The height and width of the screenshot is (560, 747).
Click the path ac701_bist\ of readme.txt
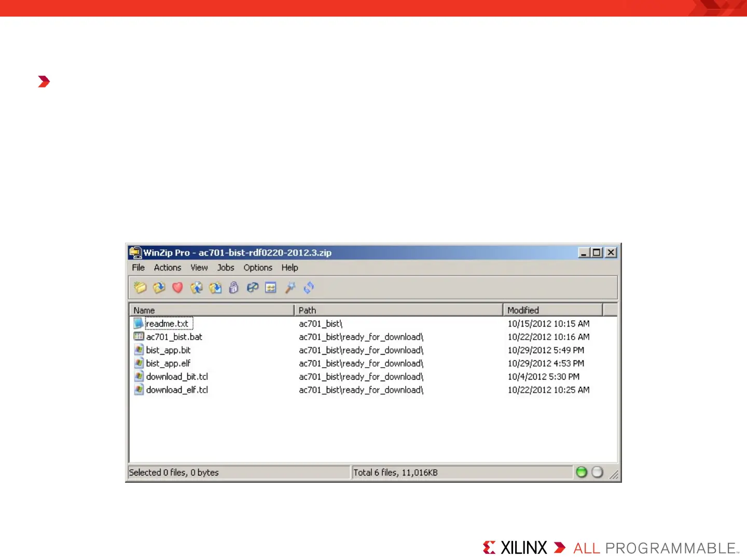(321, 324)
